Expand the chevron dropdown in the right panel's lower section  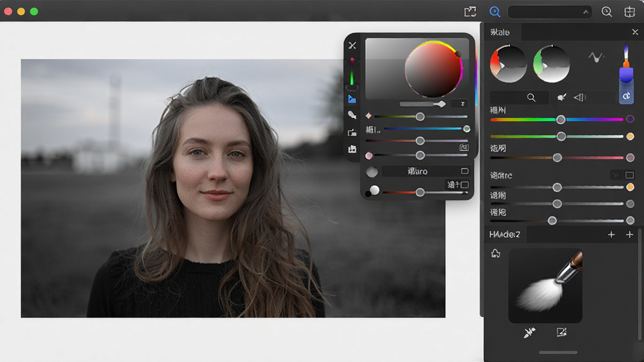pyautogui.click(x=615, y=175)
